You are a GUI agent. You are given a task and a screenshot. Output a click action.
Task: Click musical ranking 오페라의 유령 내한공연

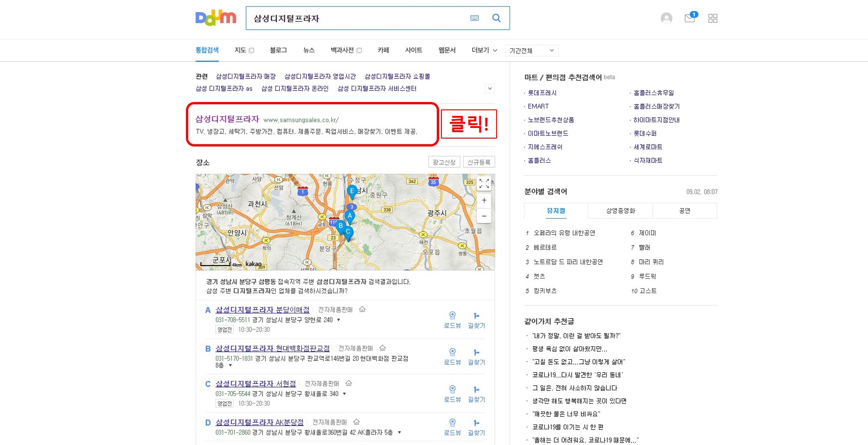564,233
